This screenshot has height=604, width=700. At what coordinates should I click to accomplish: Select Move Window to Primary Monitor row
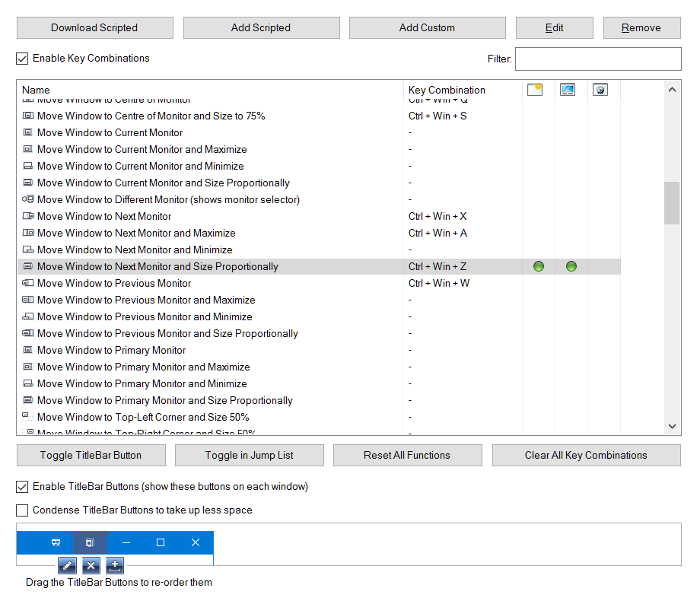click(111, 350)
